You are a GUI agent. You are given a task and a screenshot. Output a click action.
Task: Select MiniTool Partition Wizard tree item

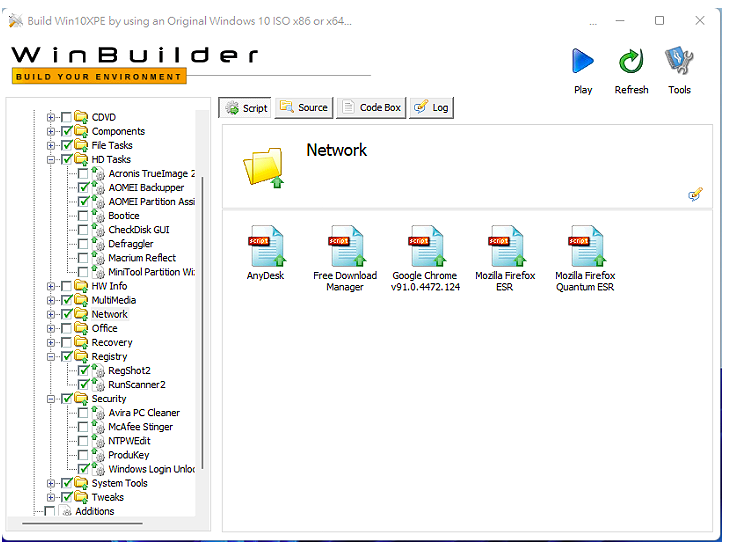pos(151,272)
